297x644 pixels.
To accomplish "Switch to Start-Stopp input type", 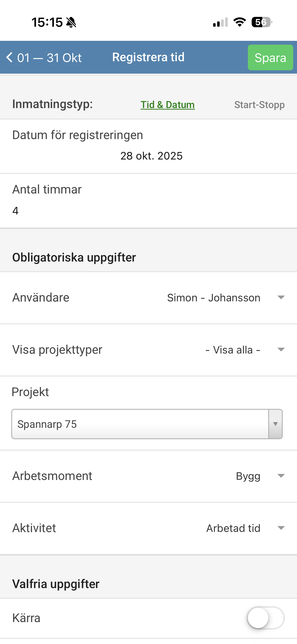I will coord(259,105).
